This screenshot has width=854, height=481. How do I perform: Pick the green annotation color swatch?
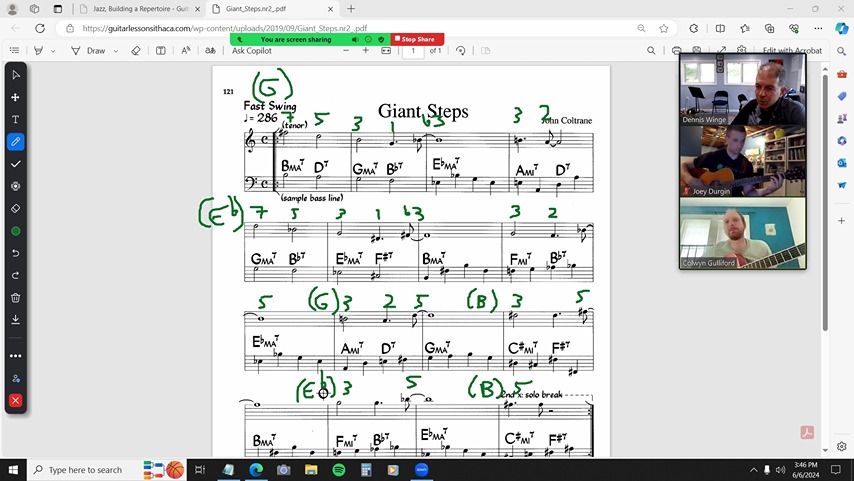pos(15,231)
